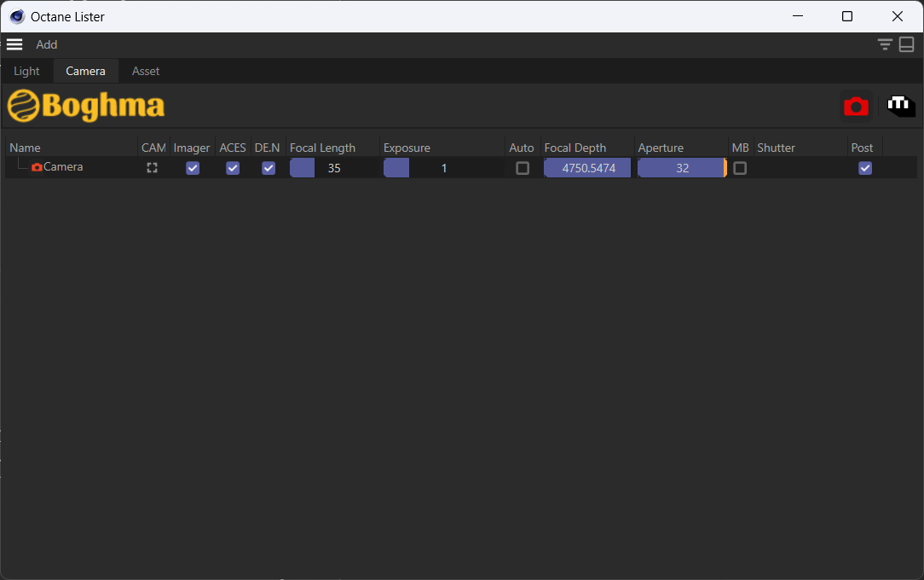The height and width of the screenshot is (580, 924).
Task: Maximize the Octane Lister window
Action: 846,16
